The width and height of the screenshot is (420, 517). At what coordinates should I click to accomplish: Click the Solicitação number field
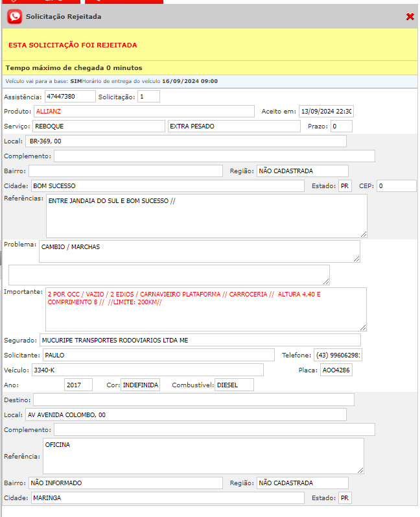(148, 97)
